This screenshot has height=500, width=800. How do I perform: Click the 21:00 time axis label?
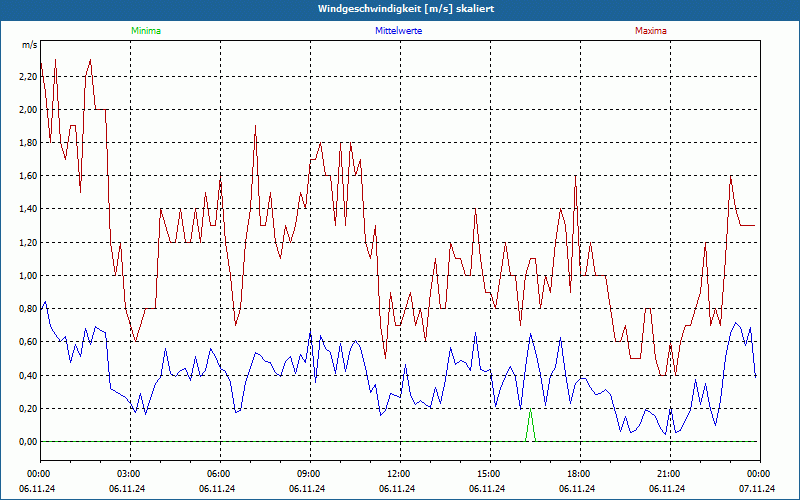point(667,474)
